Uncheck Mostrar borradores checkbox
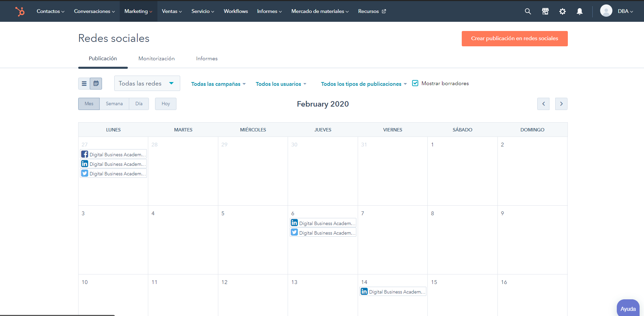The width and height of the screenshot is (644, 316). (415, 83)
